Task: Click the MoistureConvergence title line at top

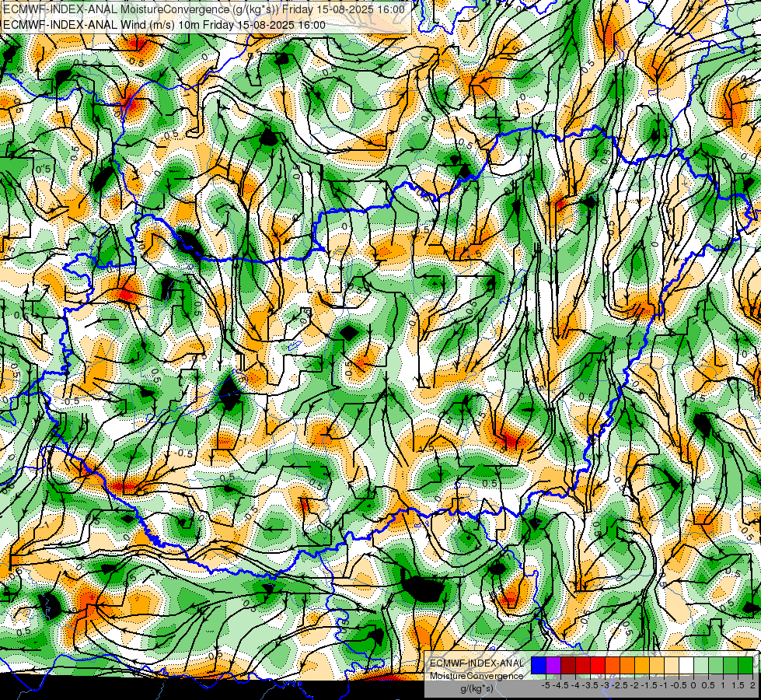Action: (204, 9)
